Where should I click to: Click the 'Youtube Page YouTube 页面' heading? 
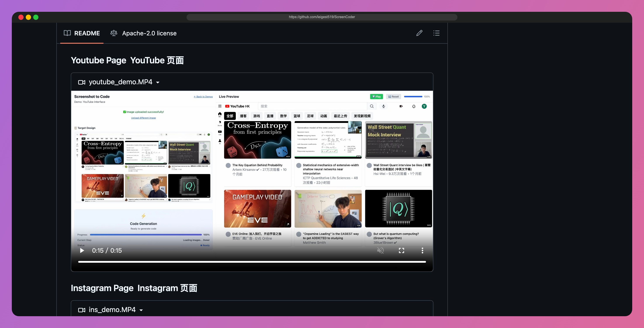coord(127,60)
